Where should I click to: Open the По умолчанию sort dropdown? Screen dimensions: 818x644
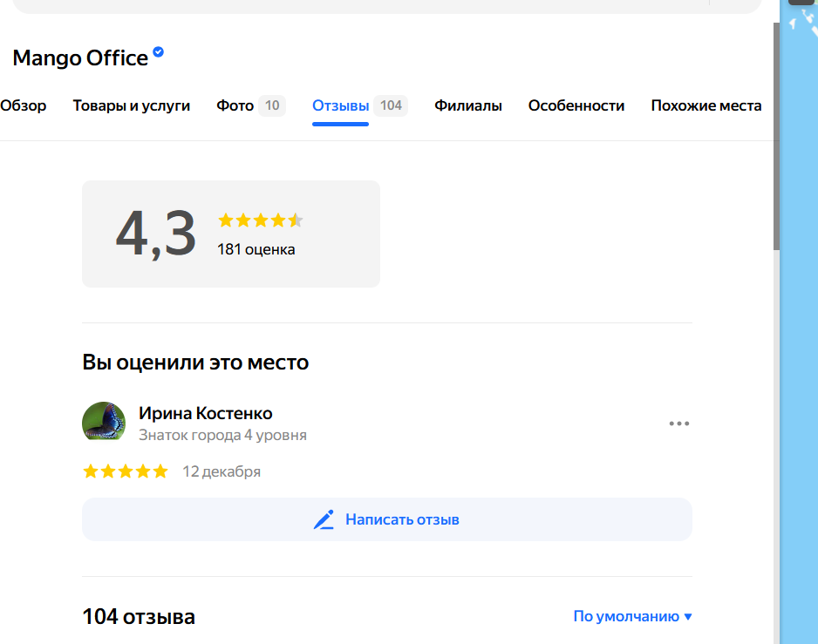click(632, 616)
